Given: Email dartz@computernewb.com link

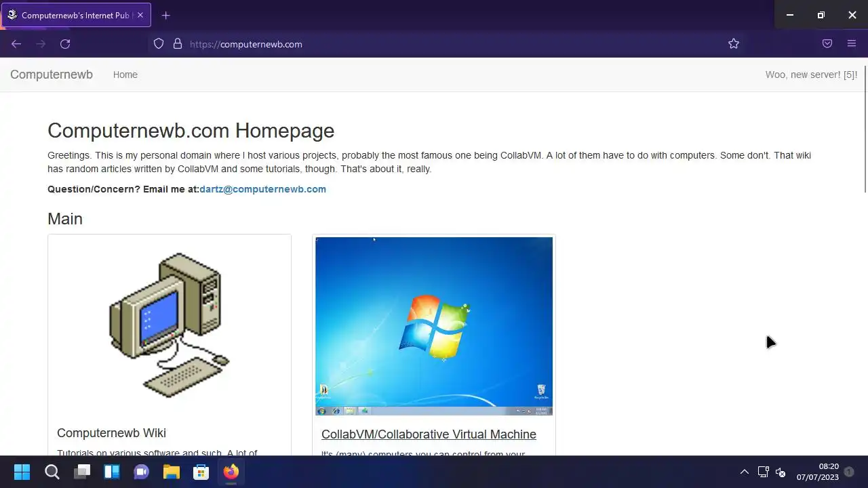Looking at the screenshot, I should (x=262, y=189).
